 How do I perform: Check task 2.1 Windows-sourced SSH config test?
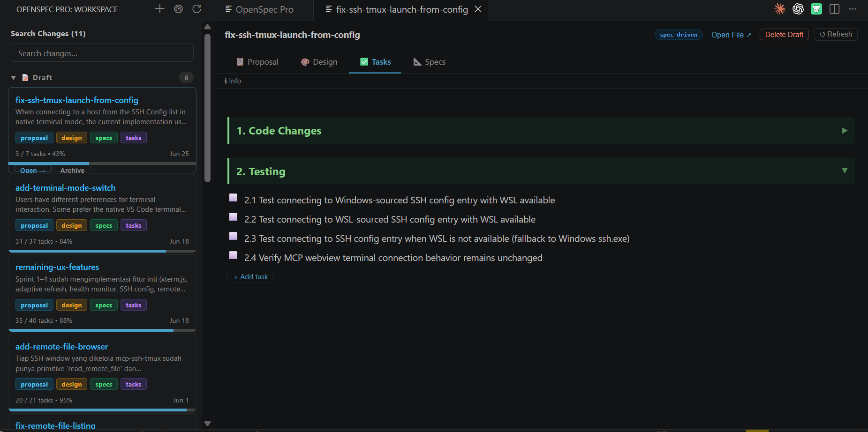click(x=233, y=198)
